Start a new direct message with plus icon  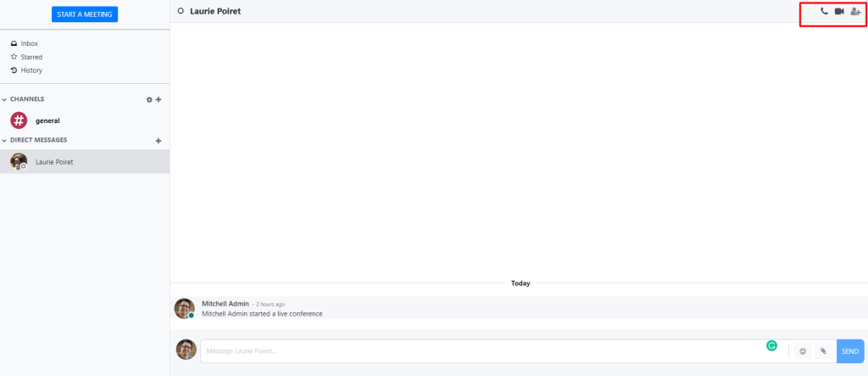click(x=159, y=140)
